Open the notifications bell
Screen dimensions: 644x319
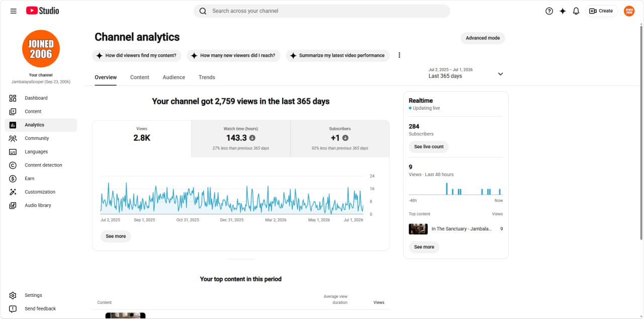tap(576, 11)
